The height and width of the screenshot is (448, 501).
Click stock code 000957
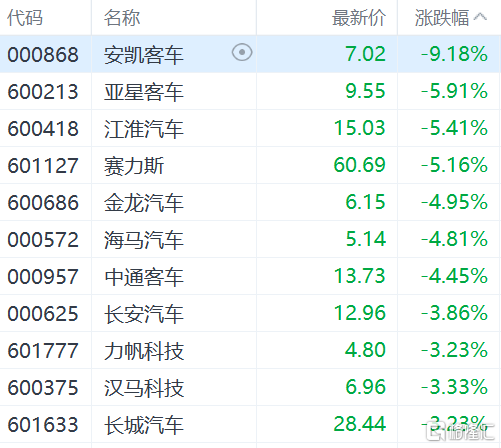[43, 277]
